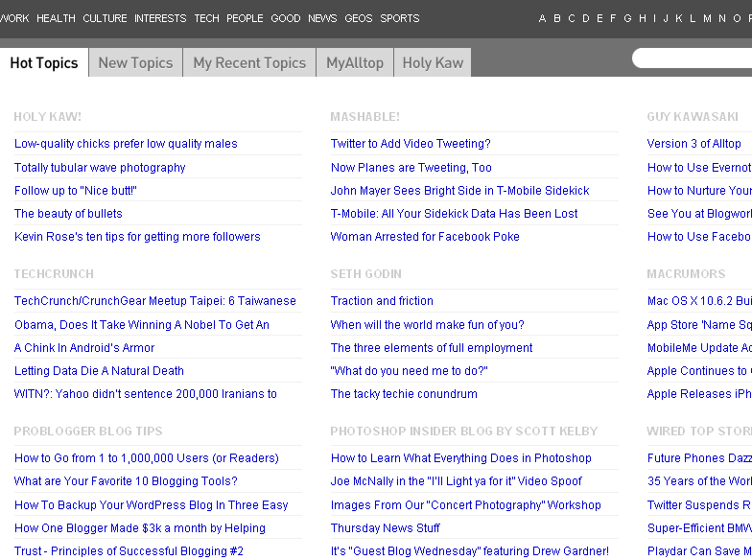
Task: Open 'How One Blogger Made $3k a month'
Action: coord(140,527)
